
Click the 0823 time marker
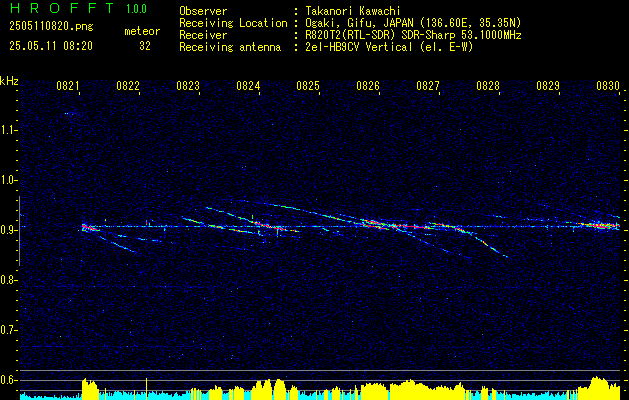coord(188,86)
